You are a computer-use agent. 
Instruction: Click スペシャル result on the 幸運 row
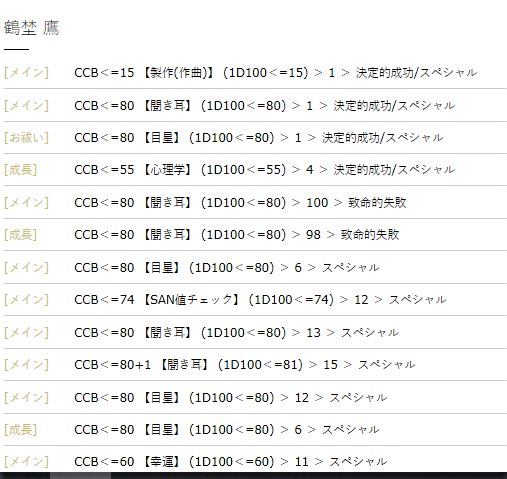pyautogui.click(x=358, y=462)
